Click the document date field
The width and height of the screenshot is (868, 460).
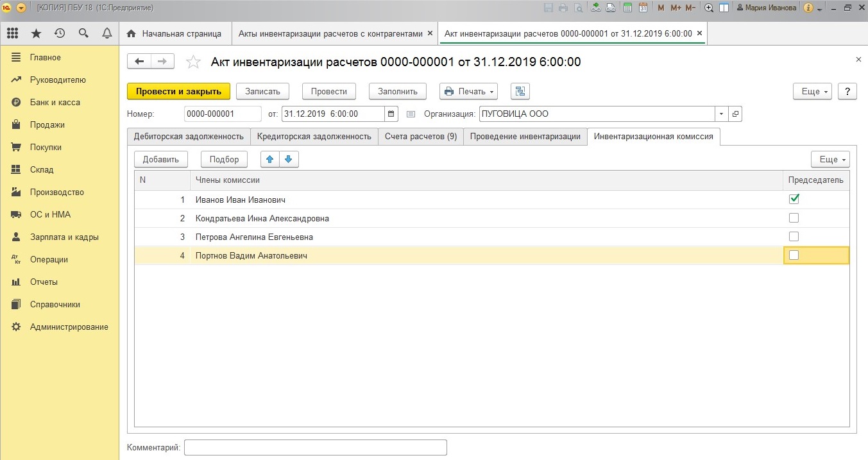tap(333, 114)
